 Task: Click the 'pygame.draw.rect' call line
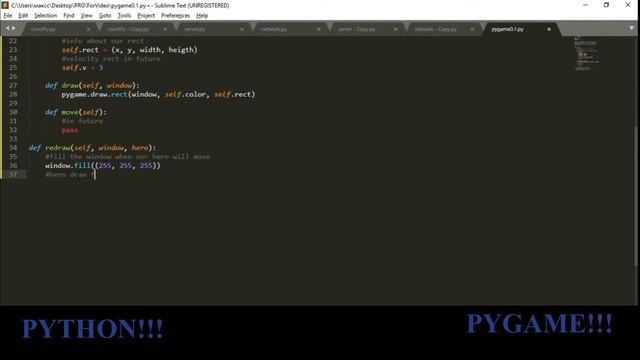tap(158, 94)
